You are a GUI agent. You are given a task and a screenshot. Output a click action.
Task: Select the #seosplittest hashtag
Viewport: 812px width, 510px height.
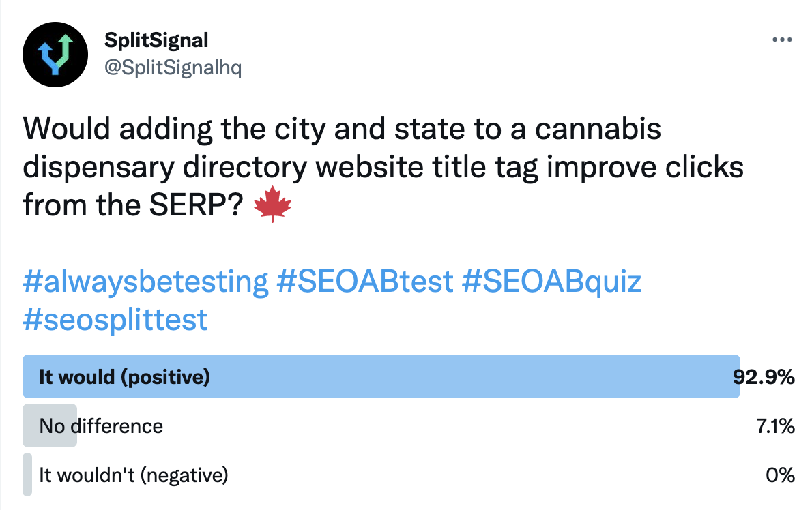115,319
